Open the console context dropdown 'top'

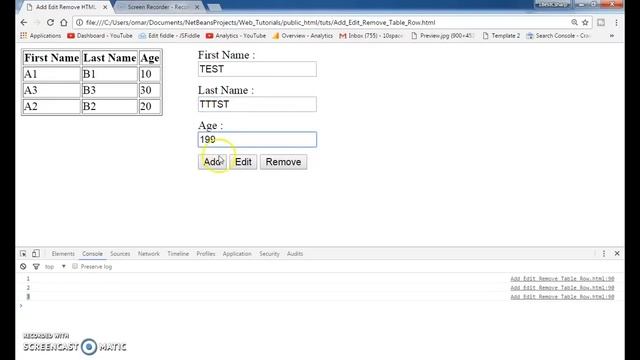coord(55,267)
